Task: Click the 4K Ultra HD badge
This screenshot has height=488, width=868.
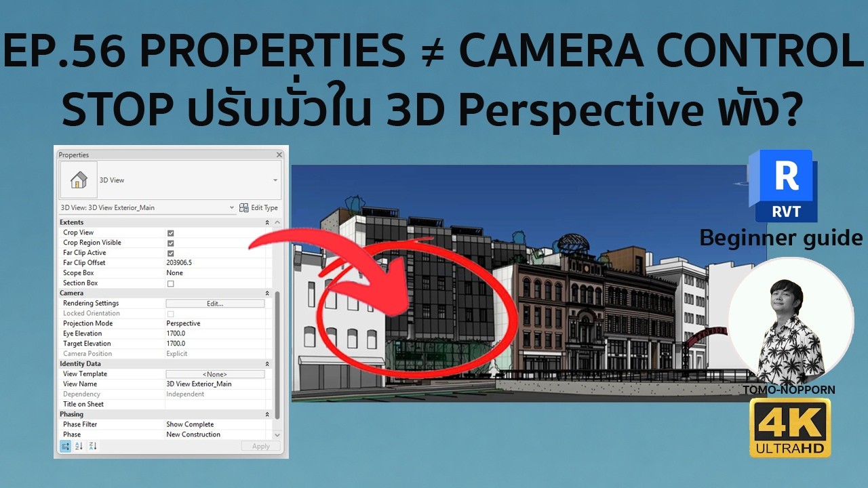Action: (790, 428)
